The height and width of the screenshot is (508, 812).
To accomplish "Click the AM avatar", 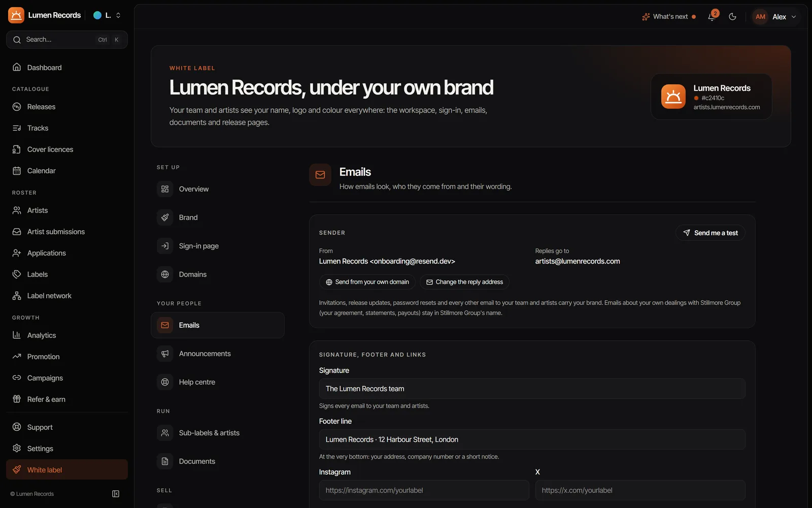I will [x=760, y=17].
